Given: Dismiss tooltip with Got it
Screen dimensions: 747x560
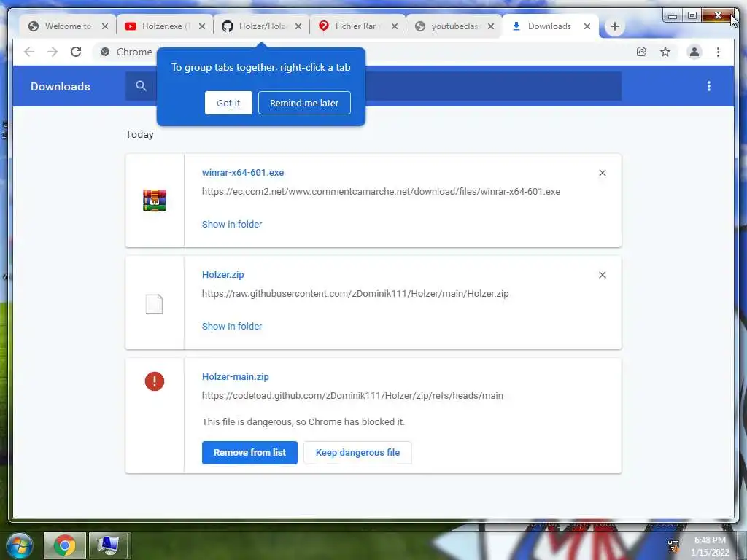Looking at the screenshot, I should click(228, 103).
